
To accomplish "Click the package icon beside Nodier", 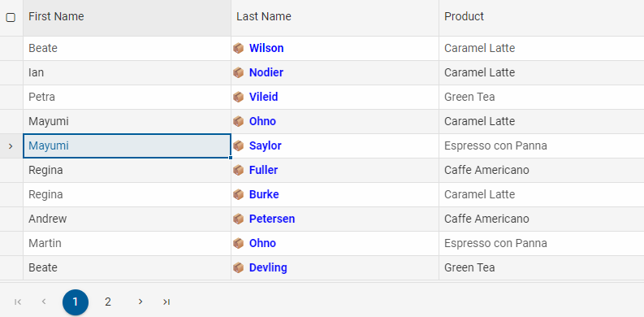I will (x=238, y=73).
